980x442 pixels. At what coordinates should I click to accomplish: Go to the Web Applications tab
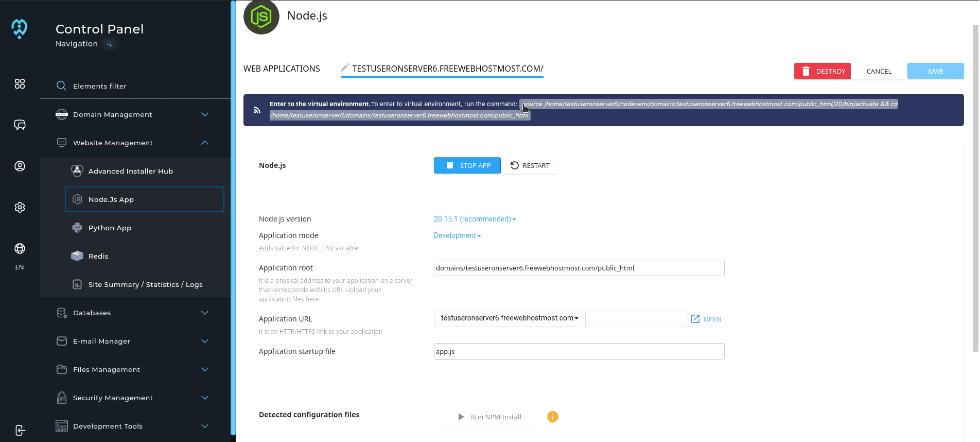(282, 69)
